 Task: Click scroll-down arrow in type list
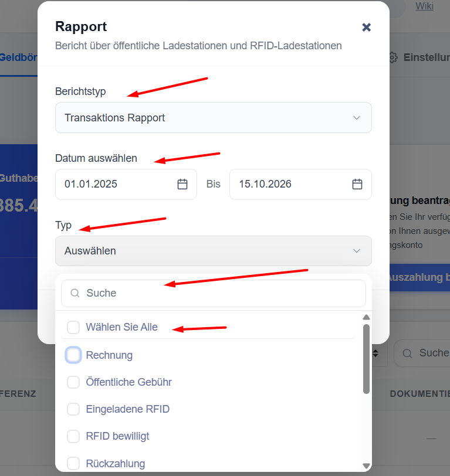367,465
